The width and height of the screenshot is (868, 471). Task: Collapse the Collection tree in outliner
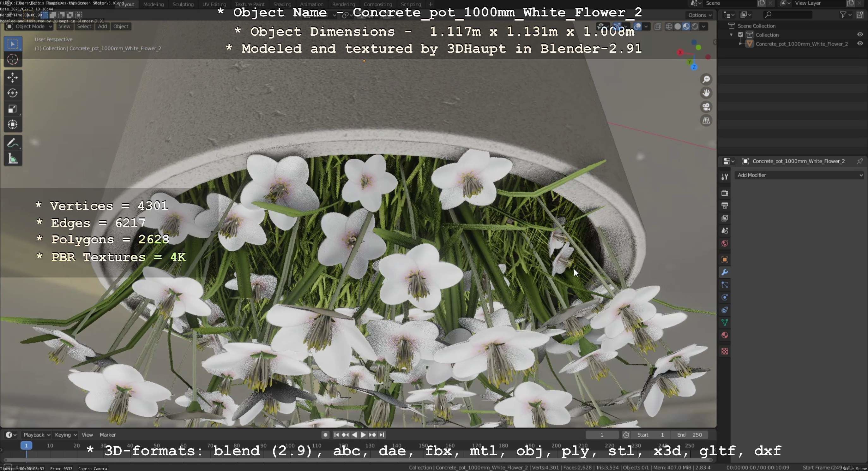[x=731, y=35]
